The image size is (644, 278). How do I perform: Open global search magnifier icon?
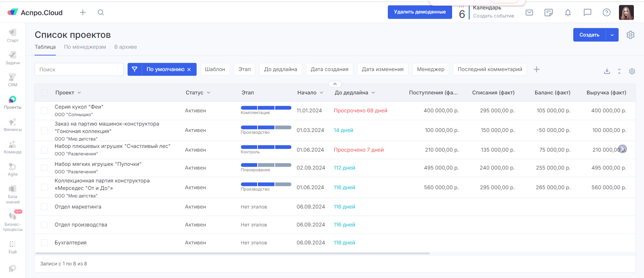[x=101, y=13]
